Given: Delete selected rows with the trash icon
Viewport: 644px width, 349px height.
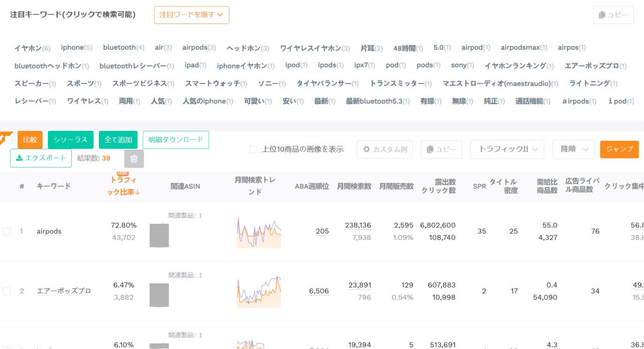Looking at the screenshot, I should point(134,158).
